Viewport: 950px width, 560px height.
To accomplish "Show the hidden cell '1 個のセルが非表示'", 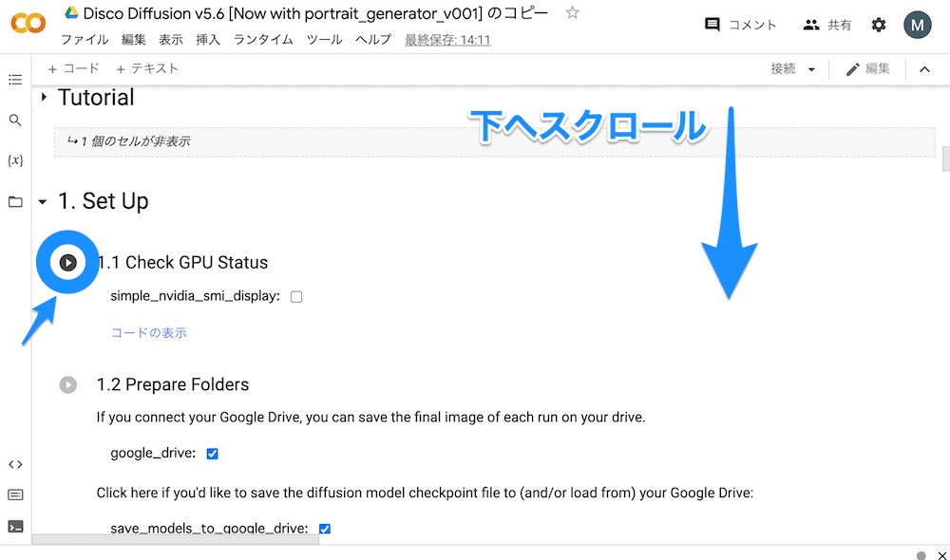I will pyautogui.click(x=494, y=141).
